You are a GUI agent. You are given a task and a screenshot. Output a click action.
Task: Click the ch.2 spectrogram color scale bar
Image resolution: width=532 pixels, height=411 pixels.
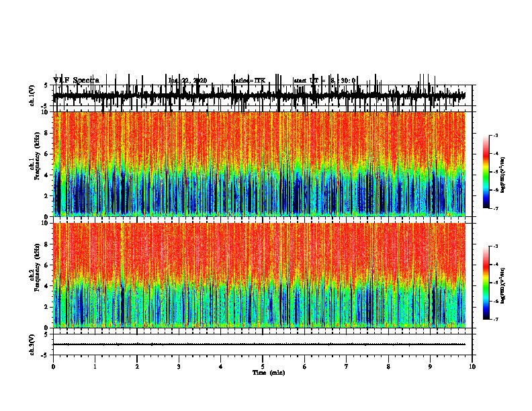click(486, 283)
